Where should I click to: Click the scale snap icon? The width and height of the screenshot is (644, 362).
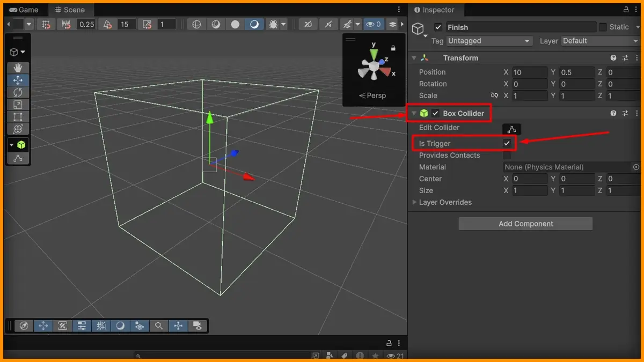147,24
